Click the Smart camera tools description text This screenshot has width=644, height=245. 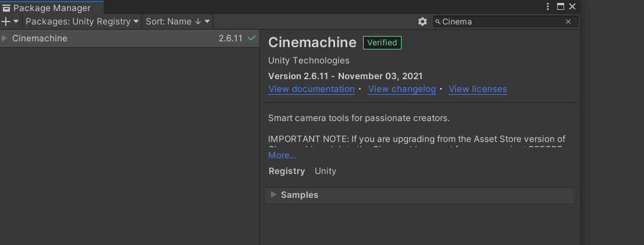point(359,119)
